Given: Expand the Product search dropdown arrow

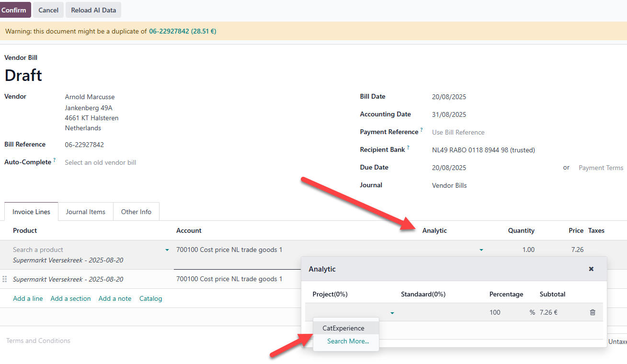Looking at the screenshot, I should pos(167,250).
